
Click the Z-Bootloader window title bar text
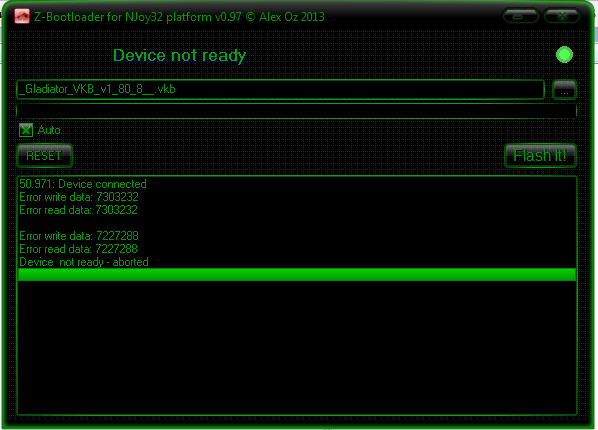click(x=179, y=17)
